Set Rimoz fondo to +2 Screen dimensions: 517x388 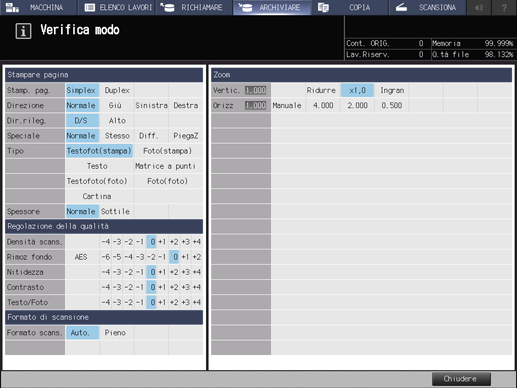tap(197, 257)
